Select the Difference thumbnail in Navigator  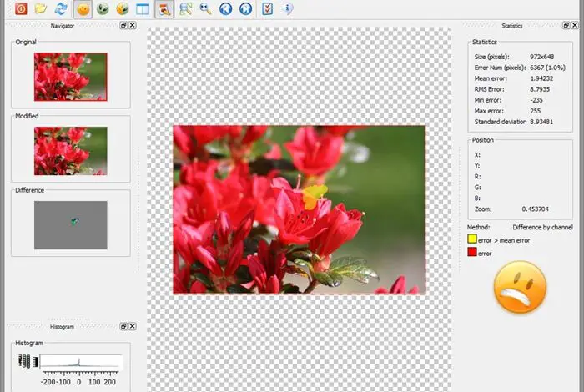pos(70,225)
